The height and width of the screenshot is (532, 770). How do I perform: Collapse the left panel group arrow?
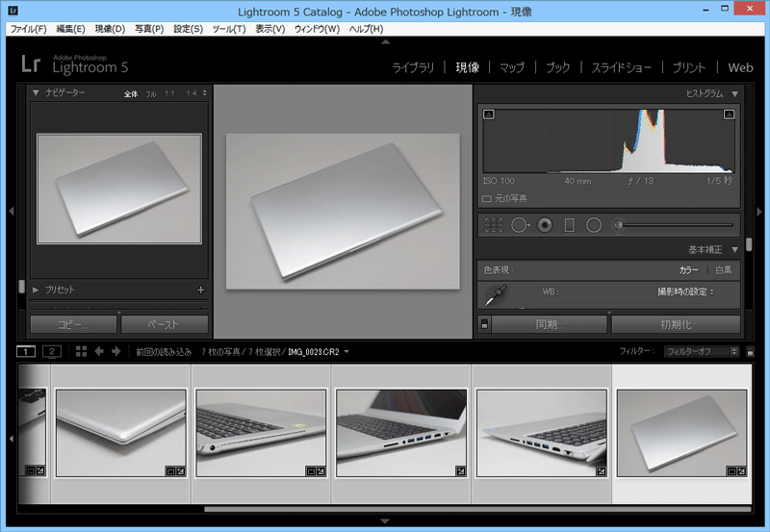pyautogui.click(x=12, y=212)
